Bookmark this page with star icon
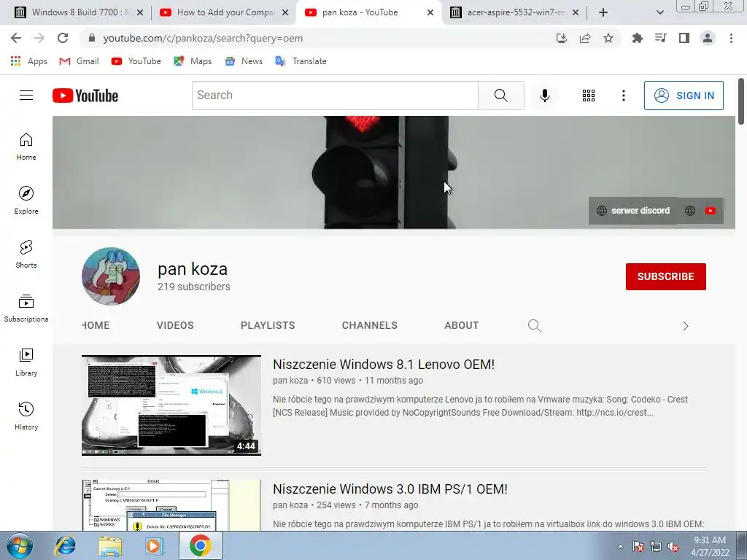This screenshot has height=560, width=747. click(608, 38)
